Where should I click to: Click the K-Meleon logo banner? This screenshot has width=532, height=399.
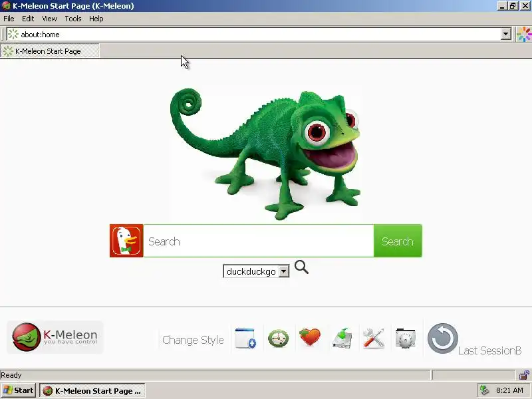55,337
